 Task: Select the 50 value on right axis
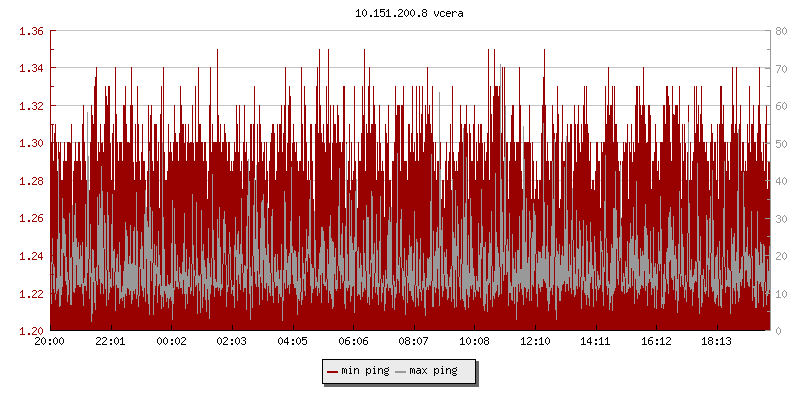pos(780,143)
